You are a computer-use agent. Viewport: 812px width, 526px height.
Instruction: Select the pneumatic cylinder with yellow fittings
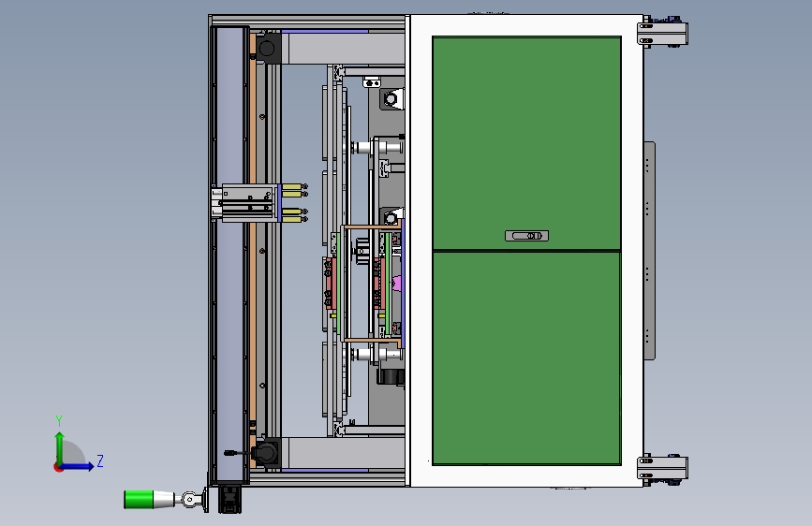(x=258, y=203)
